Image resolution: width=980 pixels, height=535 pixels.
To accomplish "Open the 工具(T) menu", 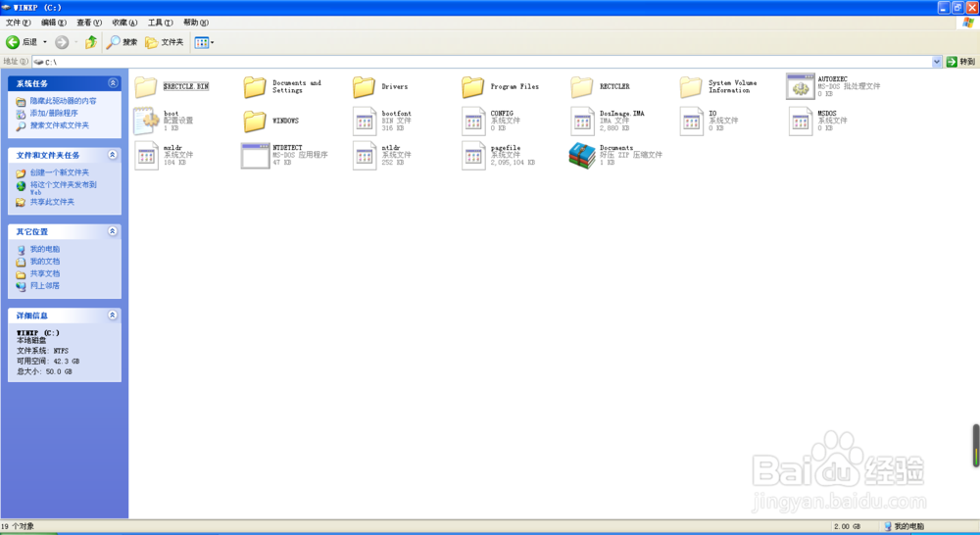I will [x=160, y=23].
